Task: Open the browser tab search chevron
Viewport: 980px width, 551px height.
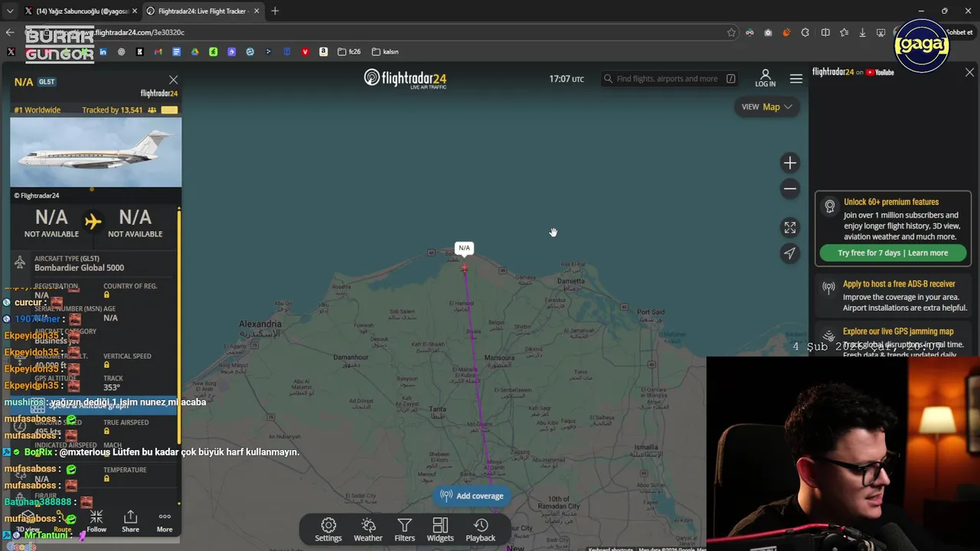Action: [10, 11]
